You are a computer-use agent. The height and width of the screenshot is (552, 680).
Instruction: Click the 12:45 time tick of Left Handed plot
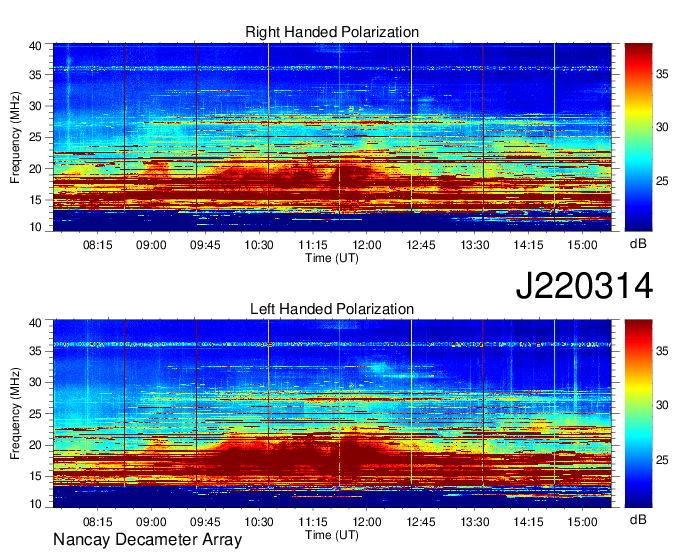click(x=421, y=522)
